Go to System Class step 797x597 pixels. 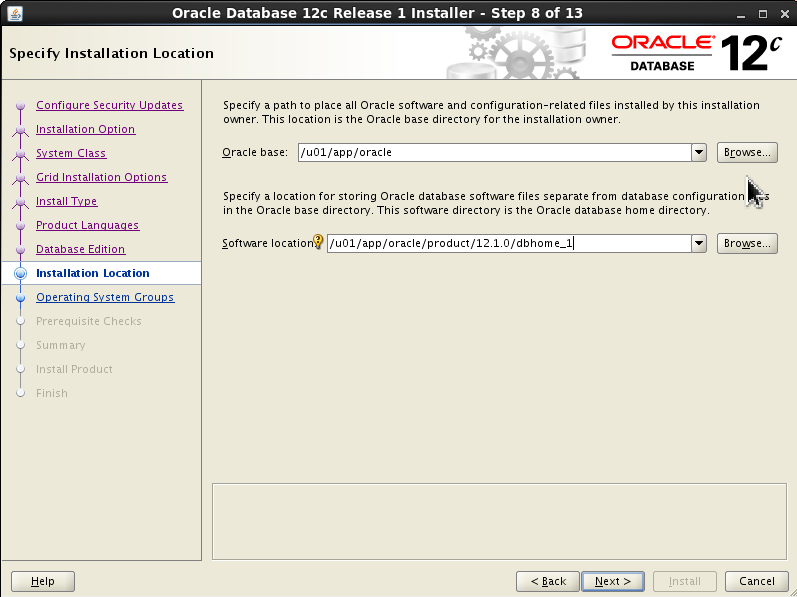(71, 153)
